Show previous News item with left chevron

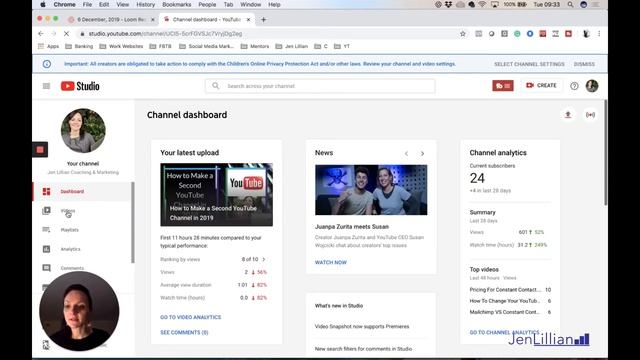(x=407, y=153)
